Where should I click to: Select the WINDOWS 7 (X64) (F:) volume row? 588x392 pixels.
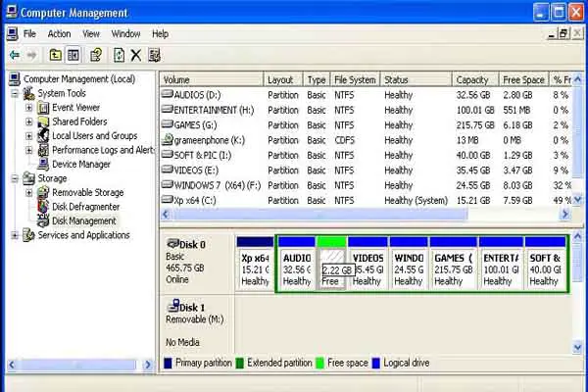[366, 185]
